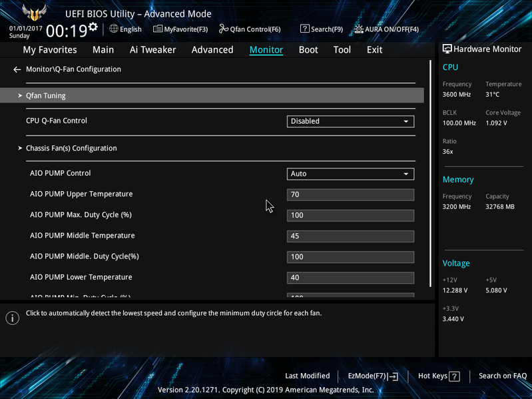Click the EzMode(F7) switch arrow icon
The image size is (532, 399).
point(393,376)
